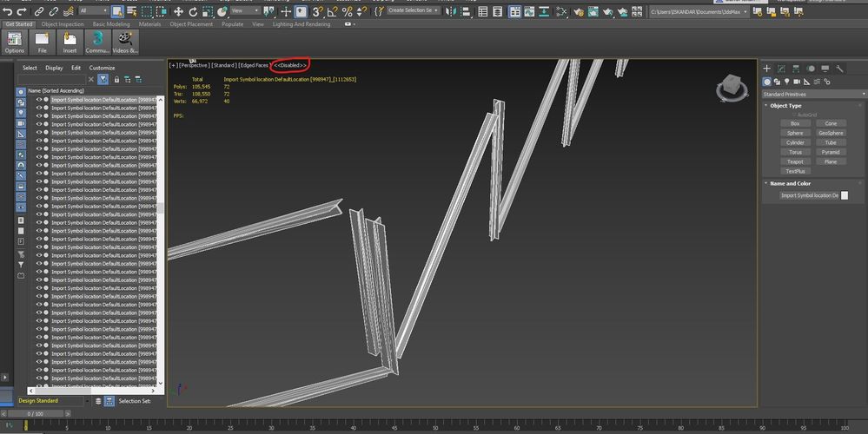The image size is (868, 434).
Task: Click the GeoSphere primitive button
Action: (x=831, y=134)
